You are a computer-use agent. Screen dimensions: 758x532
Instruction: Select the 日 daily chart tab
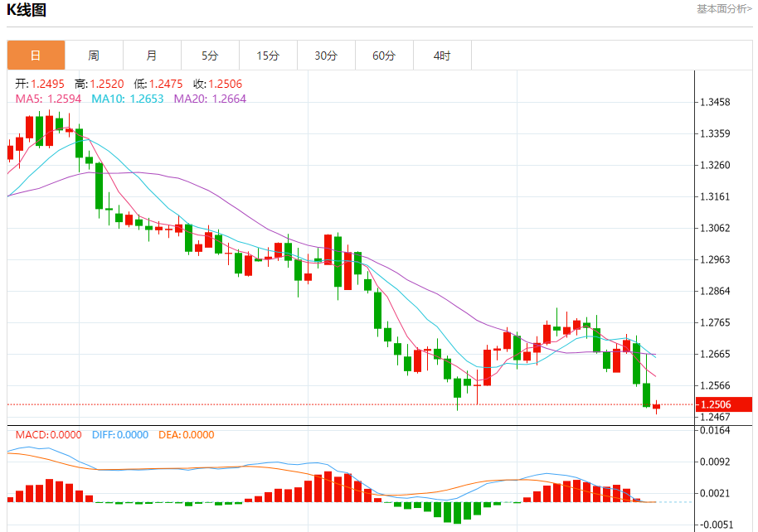pos(36,56)
